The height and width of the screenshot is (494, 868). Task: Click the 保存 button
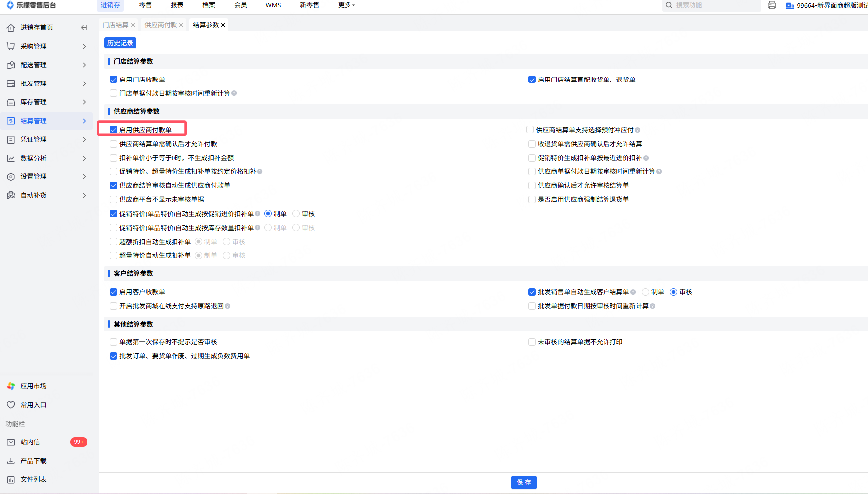tap(524, 483)
